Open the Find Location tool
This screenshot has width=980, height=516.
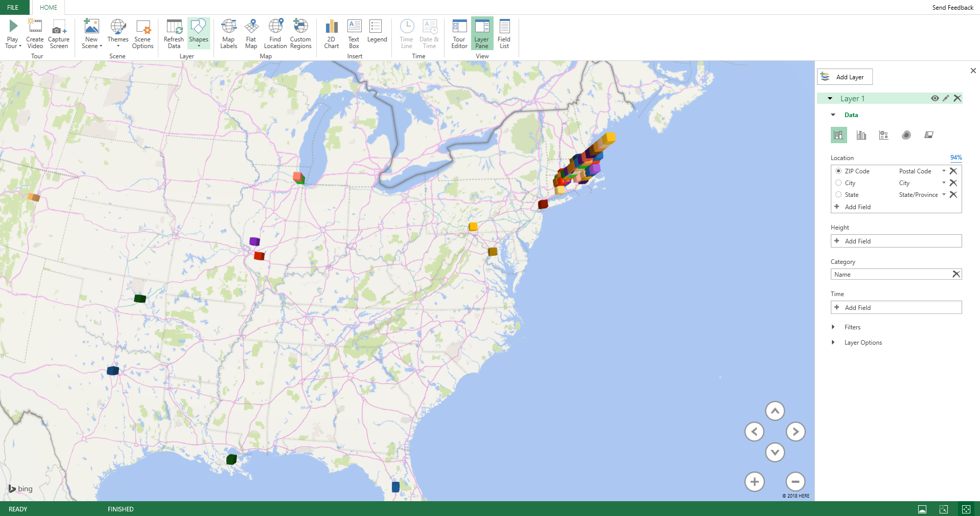pos(275,34)
